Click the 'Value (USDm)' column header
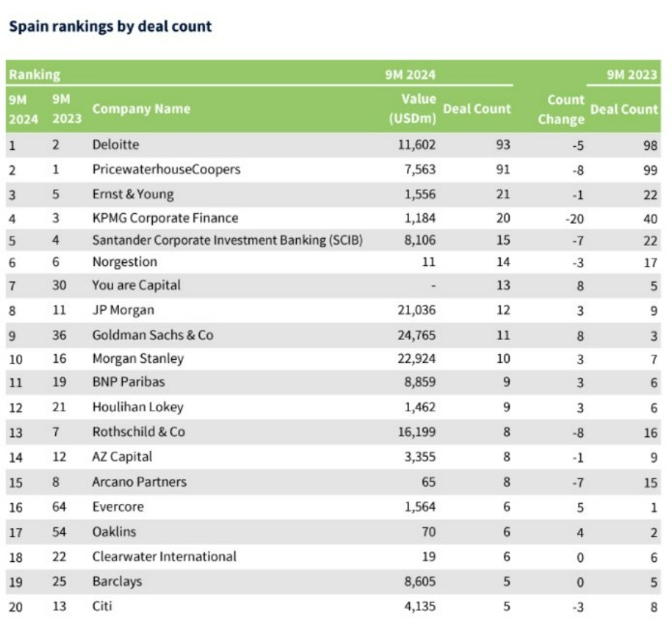The height and width of the screenshot is (626, 672). click(x=412, y=109)
